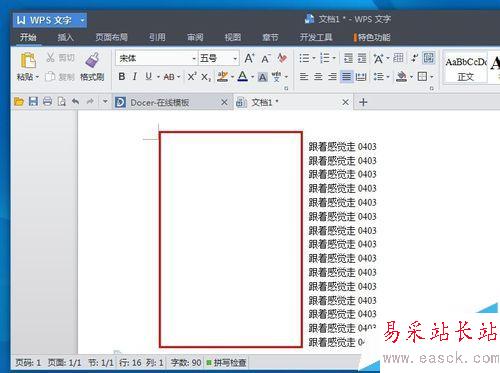500x373 pixels.
Task: Toggle Italic formatting
Action: click(x=135, y=77)
